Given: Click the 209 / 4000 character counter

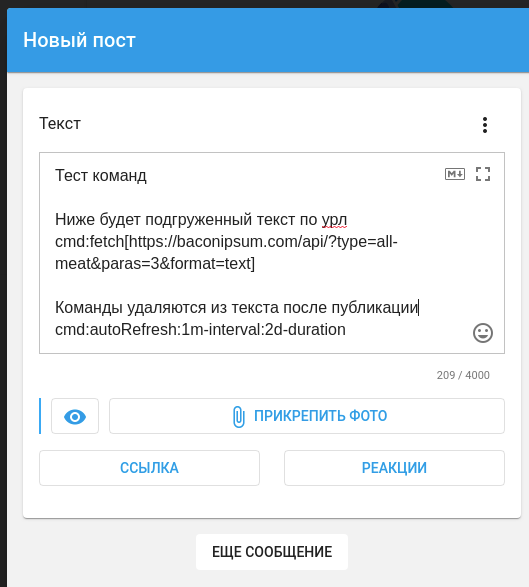Looking at the screenshot, I should [x=463, y=375].
